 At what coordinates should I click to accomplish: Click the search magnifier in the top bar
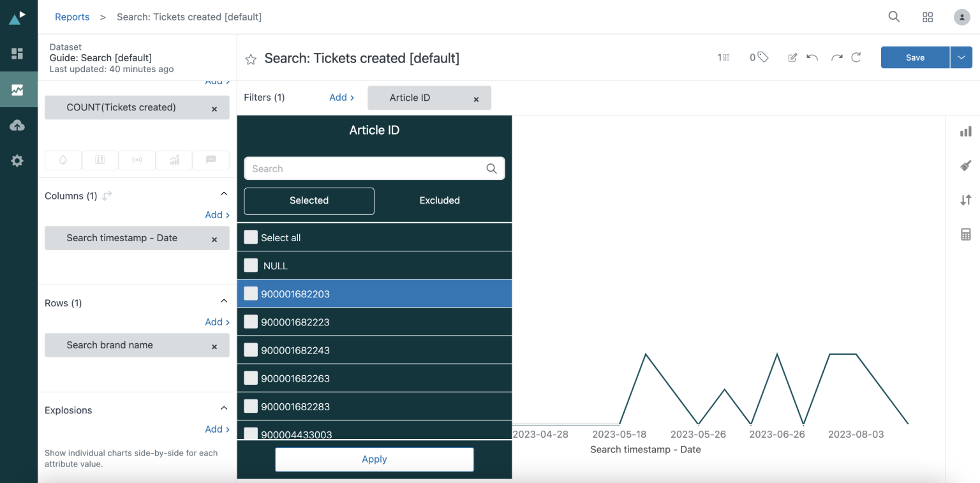point(894,17)
